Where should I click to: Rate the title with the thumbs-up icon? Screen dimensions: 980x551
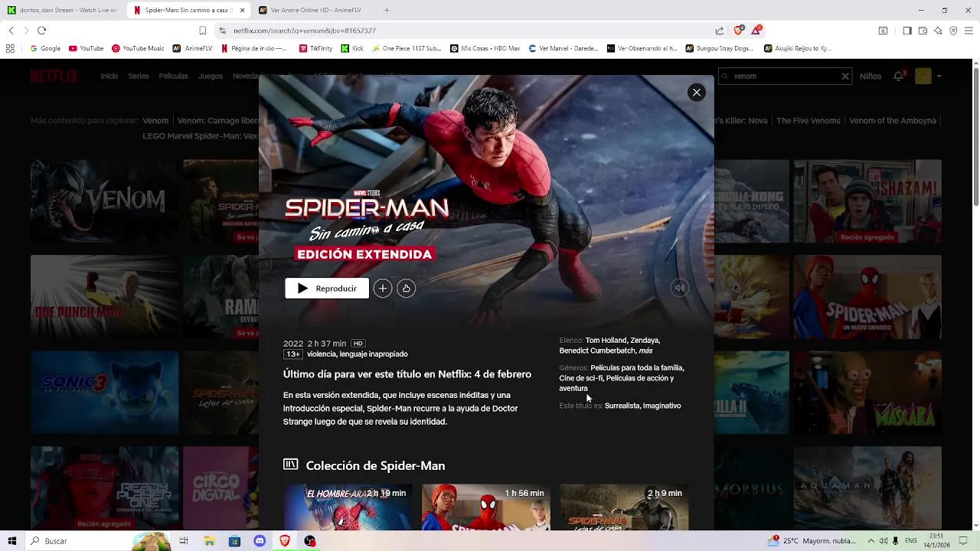(407, 289)
